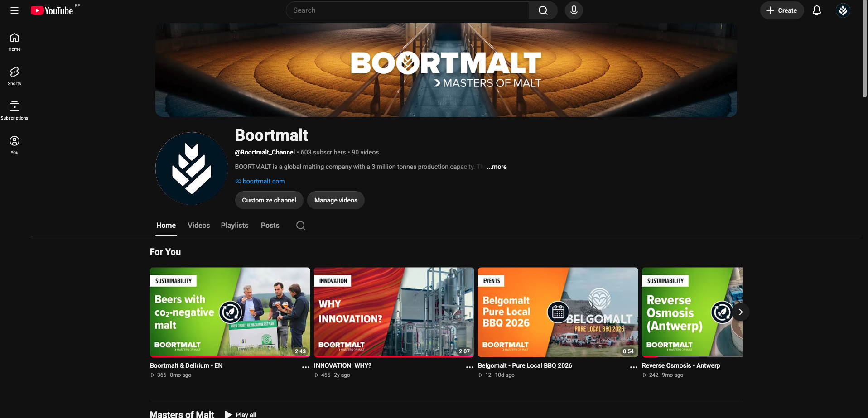Click the Boortmalt channel banner
The height and width of the screenshot is (418, 868).
[446, 70]
